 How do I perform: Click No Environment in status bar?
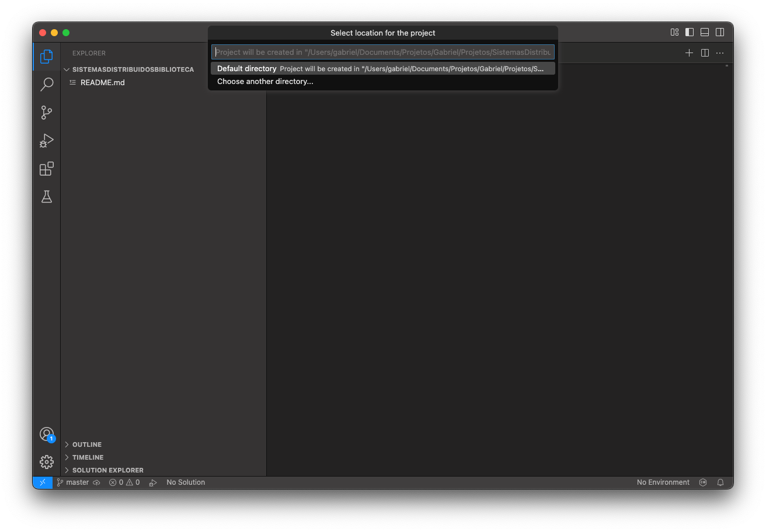663,482
